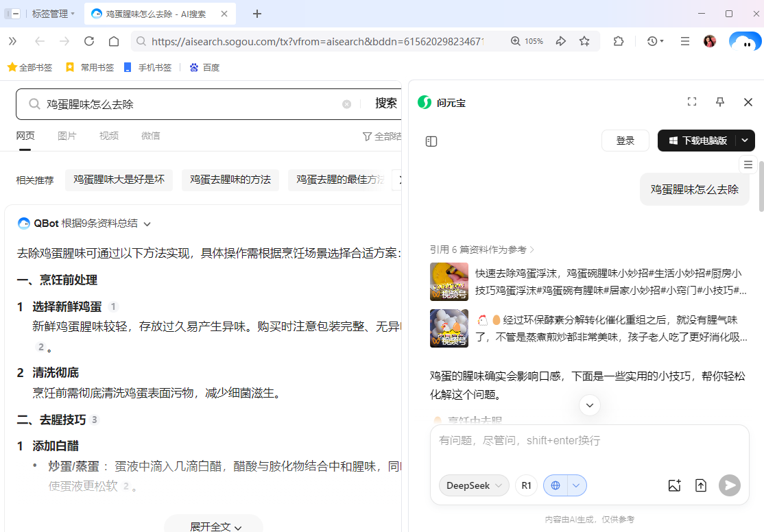Screen dimensions: 764x532
Task: Expand the 下载电脑版 dropdown arrow
Action: 744,140
